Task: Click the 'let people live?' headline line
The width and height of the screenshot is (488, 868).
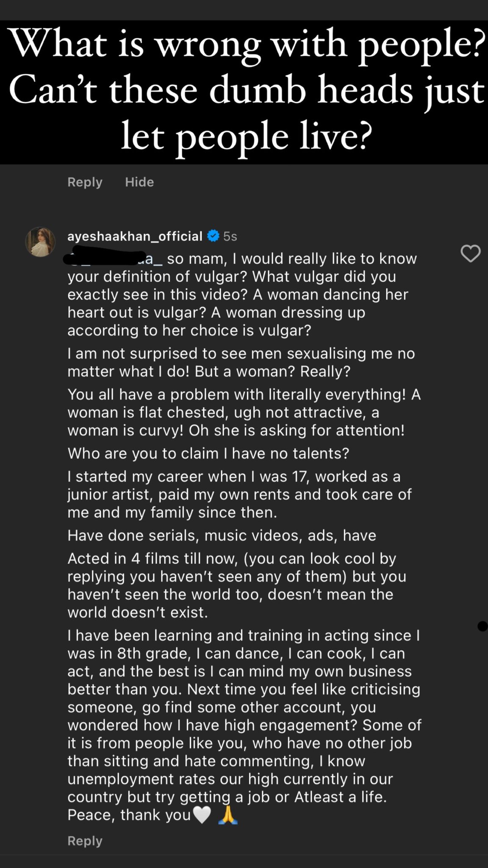Action: click(x=246, y=137)
